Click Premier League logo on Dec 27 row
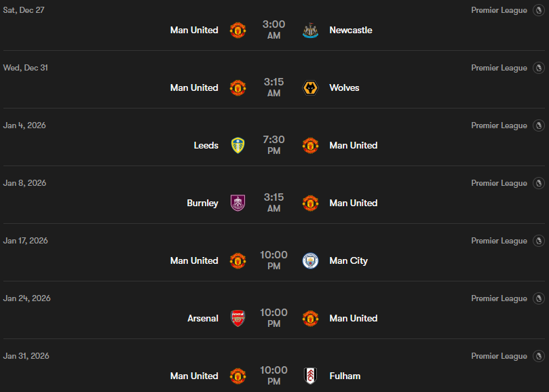This screenshot has width=549, height=392. (539, 11)
